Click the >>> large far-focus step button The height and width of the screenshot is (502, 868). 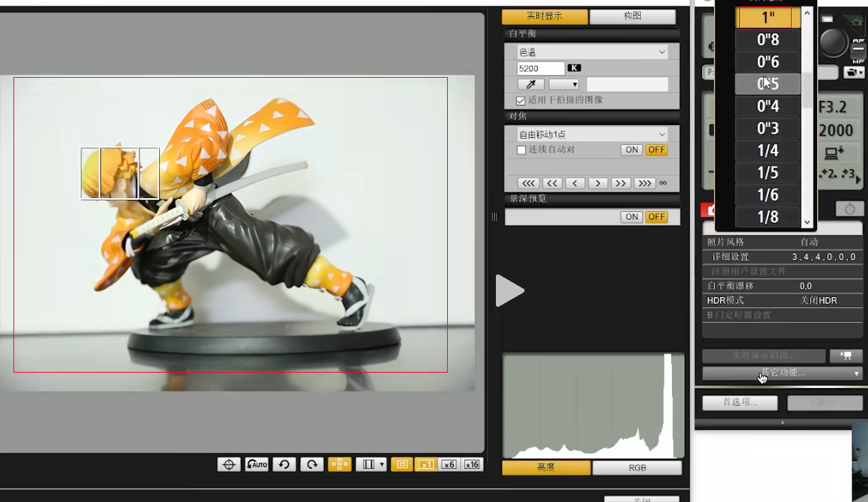[644, 183]
